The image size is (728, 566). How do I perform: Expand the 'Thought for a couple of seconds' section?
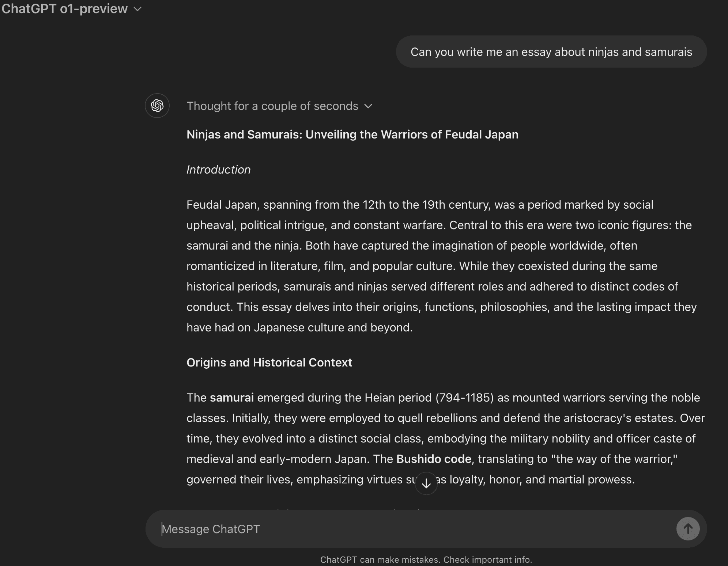click(x=272, y=106)
